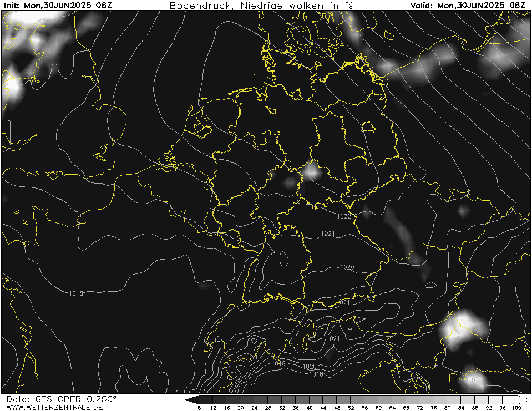Click the colorbar value 64
The height and width of the screenshot is (411, 532).
coord(392,408)
